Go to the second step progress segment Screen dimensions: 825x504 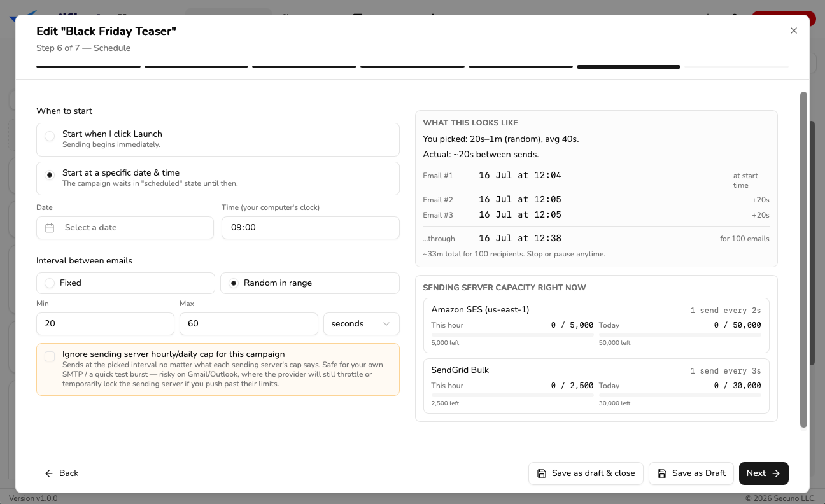point(196,67)
